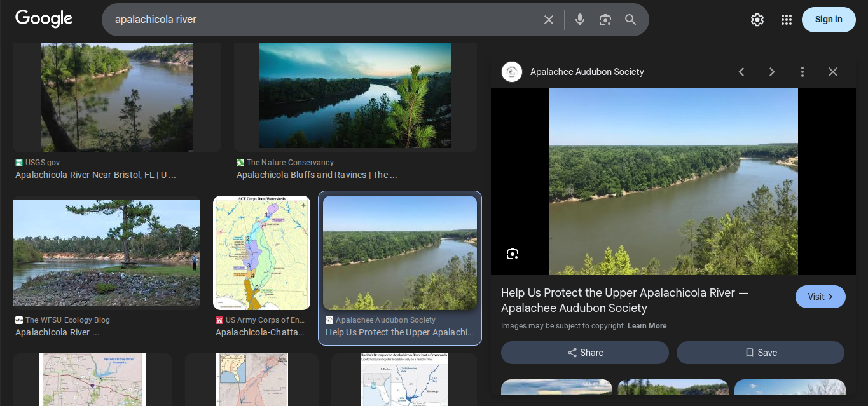This screenshot has width=868, height=406.
Task: Open quick settings gear icon
Action: [x=757, y=20]
